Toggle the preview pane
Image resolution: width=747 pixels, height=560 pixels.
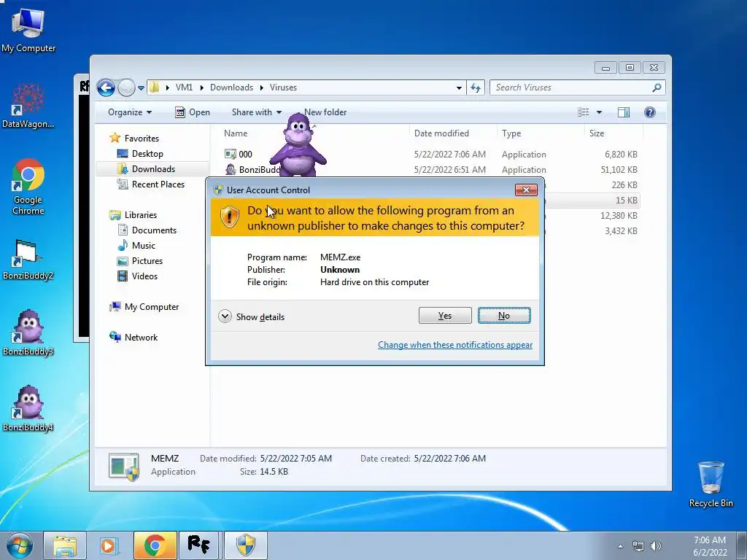click(x=624, y=112)
